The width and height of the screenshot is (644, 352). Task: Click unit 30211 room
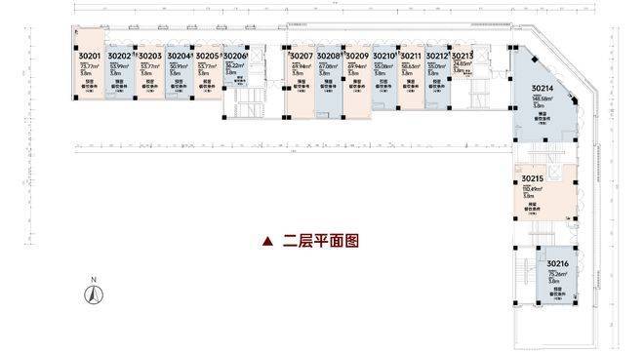(x=411, y=78)
